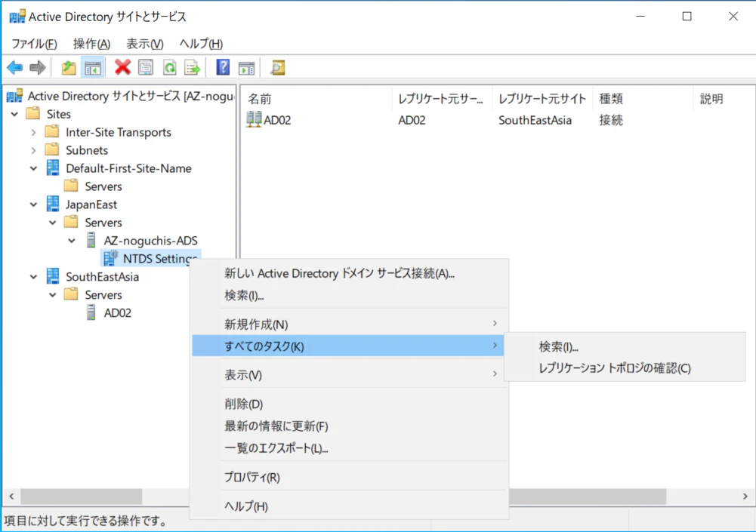Click the AD02 server icon in tree
This screenshot has width=756, height=532.
tap(91, 312)
